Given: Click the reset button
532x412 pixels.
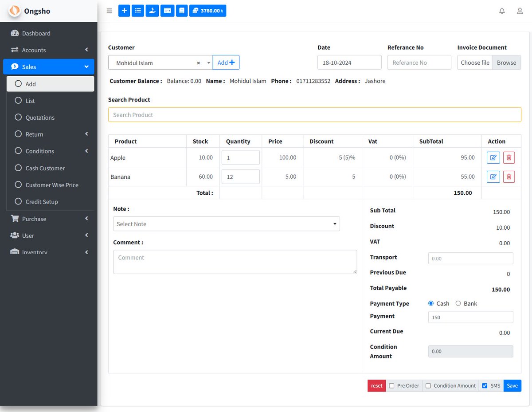Looking at the screenshot, I should (376, 385).
